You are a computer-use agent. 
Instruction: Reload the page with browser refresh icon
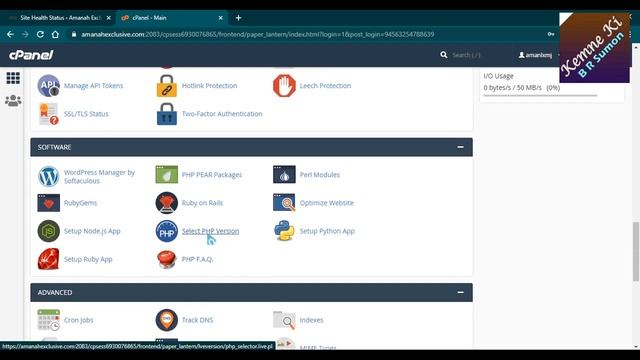pos(40,34)
